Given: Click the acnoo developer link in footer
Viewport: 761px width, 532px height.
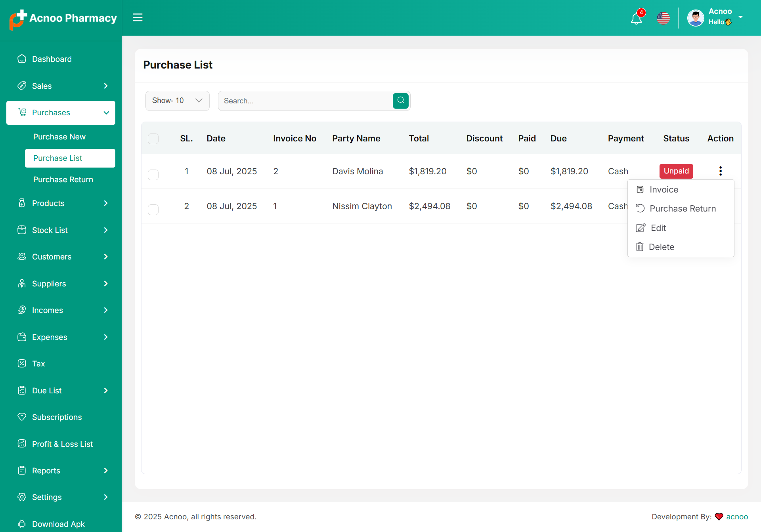Looking at the screenshot, I should [x=737, y=517].
